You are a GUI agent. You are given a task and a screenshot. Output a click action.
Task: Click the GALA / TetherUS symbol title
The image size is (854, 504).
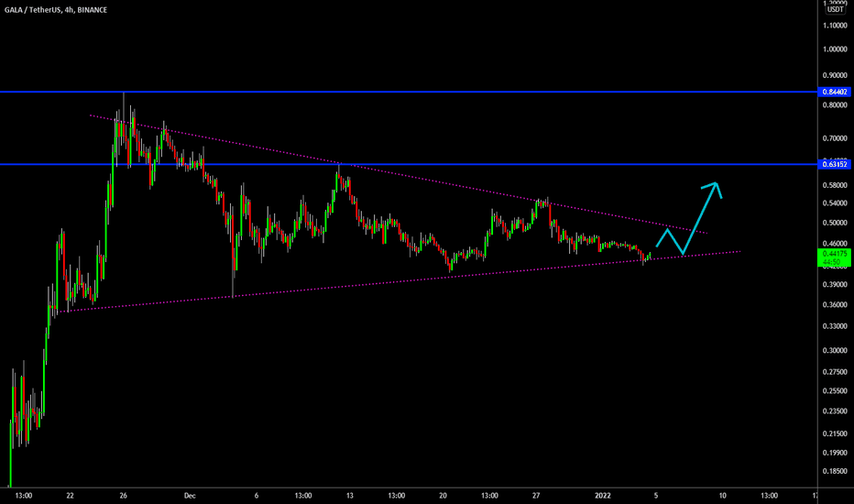point(56,10)
